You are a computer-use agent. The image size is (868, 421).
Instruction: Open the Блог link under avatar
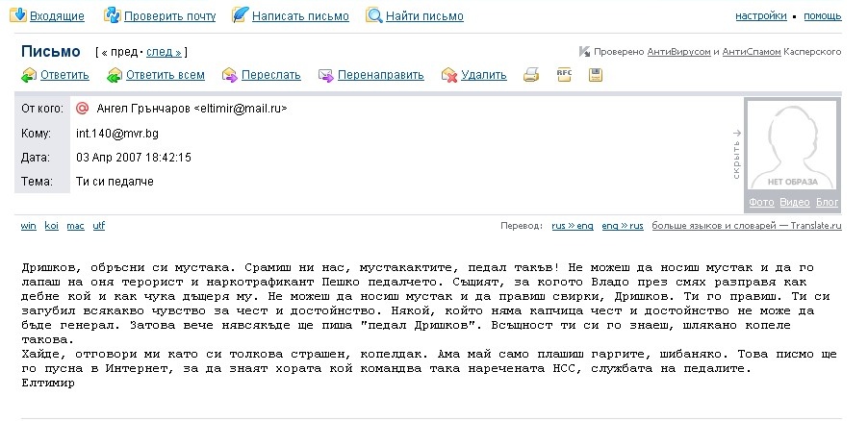[x=828, y=203]
